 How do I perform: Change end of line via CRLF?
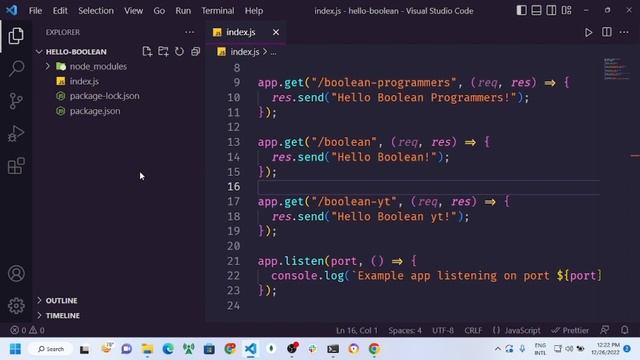(x=473, y=330)
